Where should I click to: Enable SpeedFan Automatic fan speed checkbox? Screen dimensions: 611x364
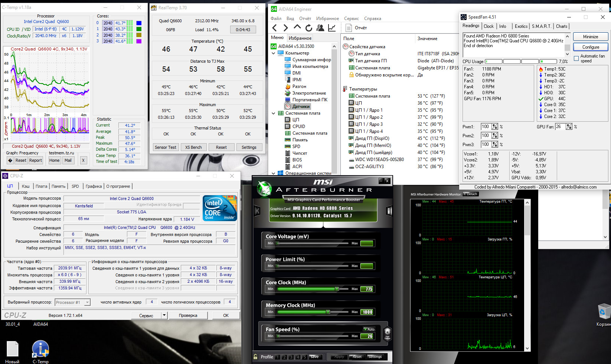pyautogui.click(x=576, y=58)
